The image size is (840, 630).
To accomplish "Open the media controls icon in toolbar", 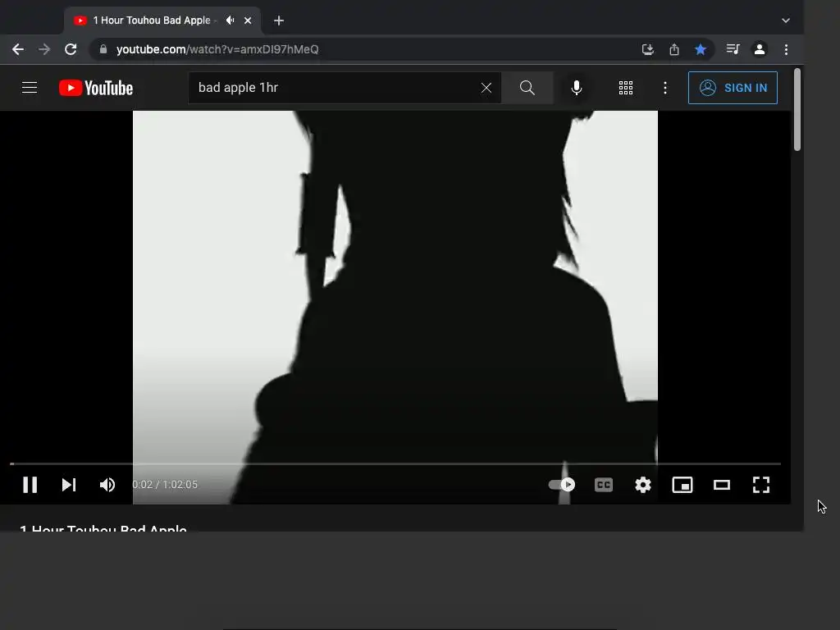I will [733, 49].
